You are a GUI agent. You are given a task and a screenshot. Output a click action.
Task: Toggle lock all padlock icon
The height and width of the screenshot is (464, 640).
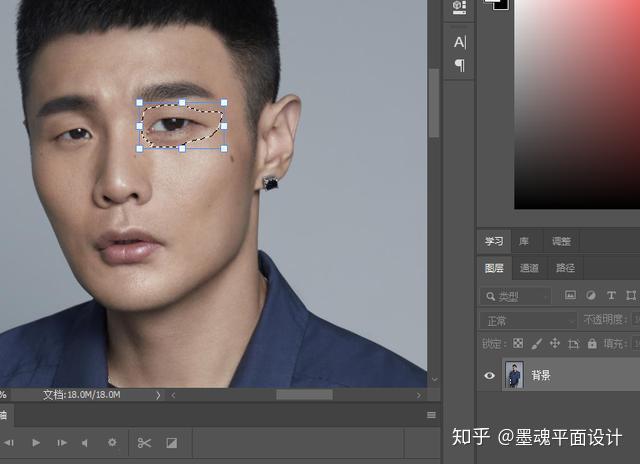tap(592, 343)
